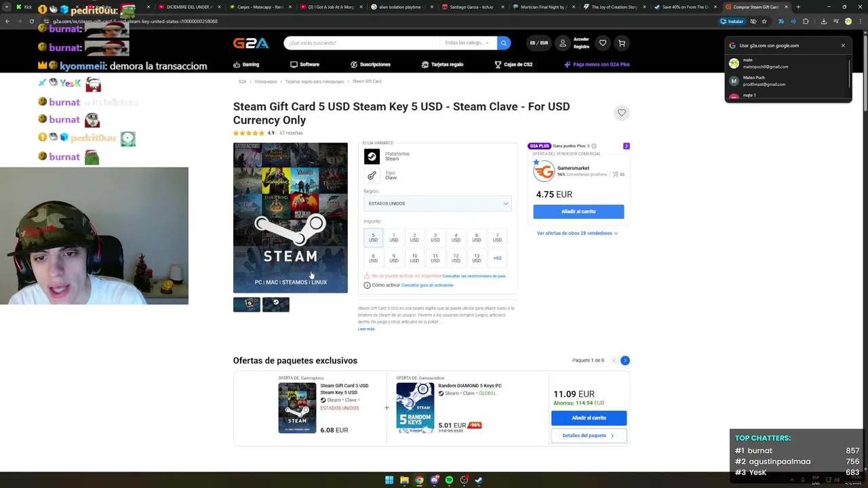
Task: Click the info icon next to Gana puntos Plus
Action: click(594, 146)
